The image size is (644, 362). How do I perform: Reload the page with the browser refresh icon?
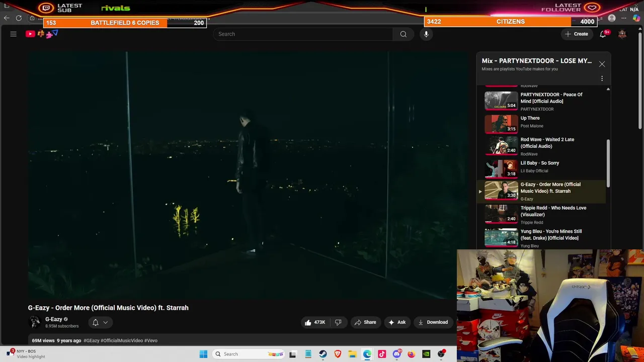[x=19, y=18]
